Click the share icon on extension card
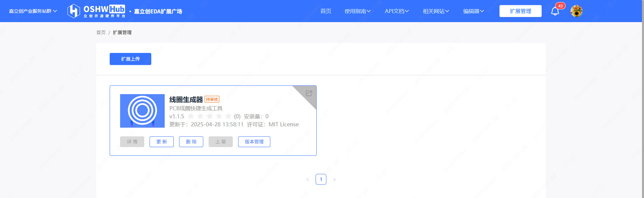This screenshot has height=198, width=644. click(x=309, y=93)
